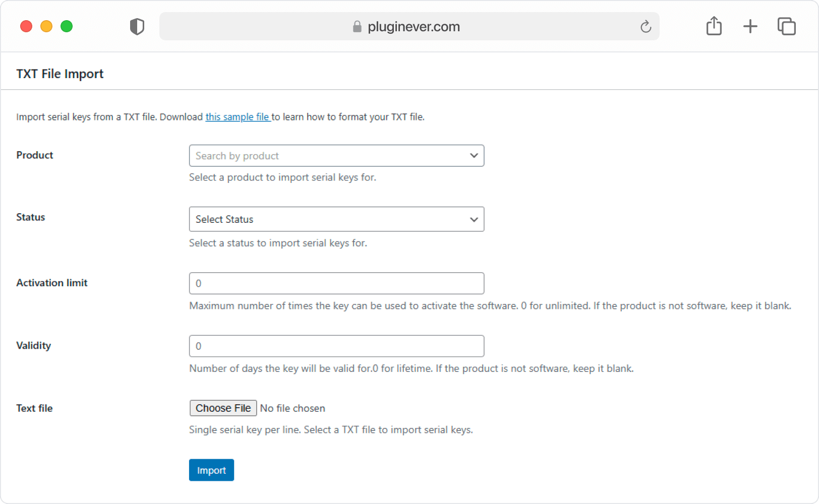This screenshot has width=819, height=504.
Task: Click the Choose File button
Action: tap(223, 408)
